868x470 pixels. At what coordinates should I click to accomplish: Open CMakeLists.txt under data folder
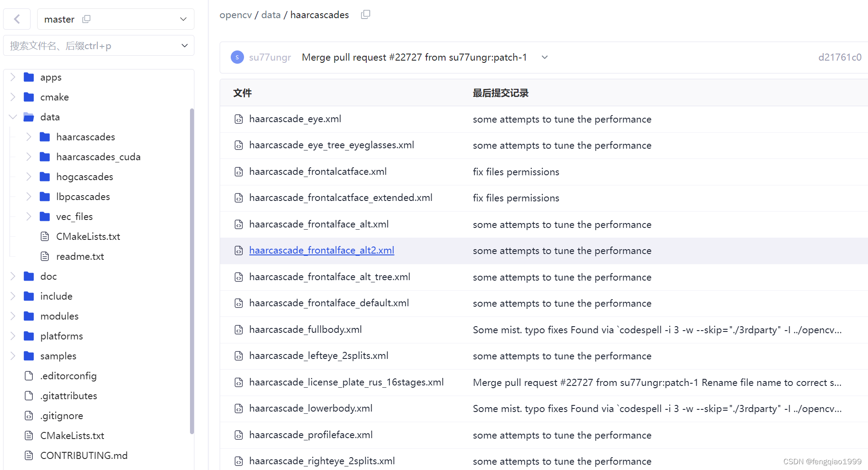coord(88,236)
